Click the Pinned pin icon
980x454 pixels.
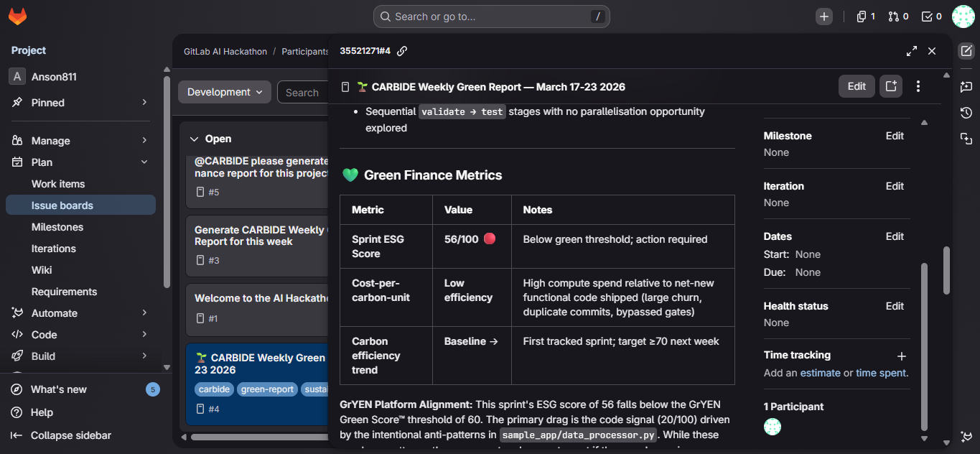(x=17, y=103)
